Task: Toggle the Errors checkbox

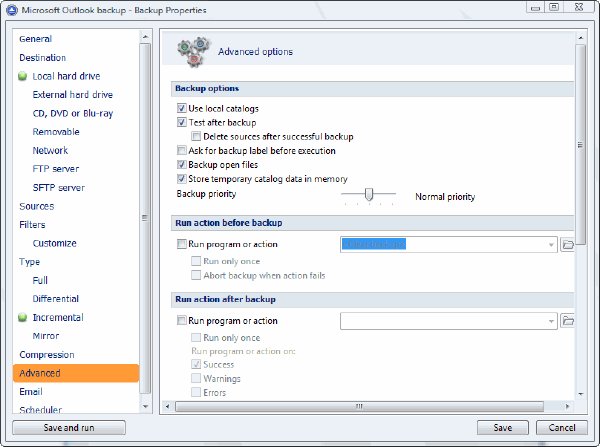Action: 196,392
